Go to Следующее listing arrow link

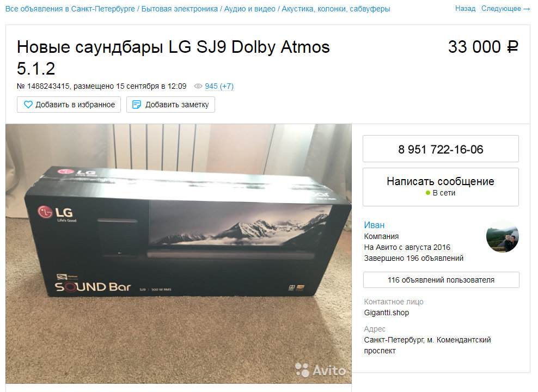[x=505, y=9]
